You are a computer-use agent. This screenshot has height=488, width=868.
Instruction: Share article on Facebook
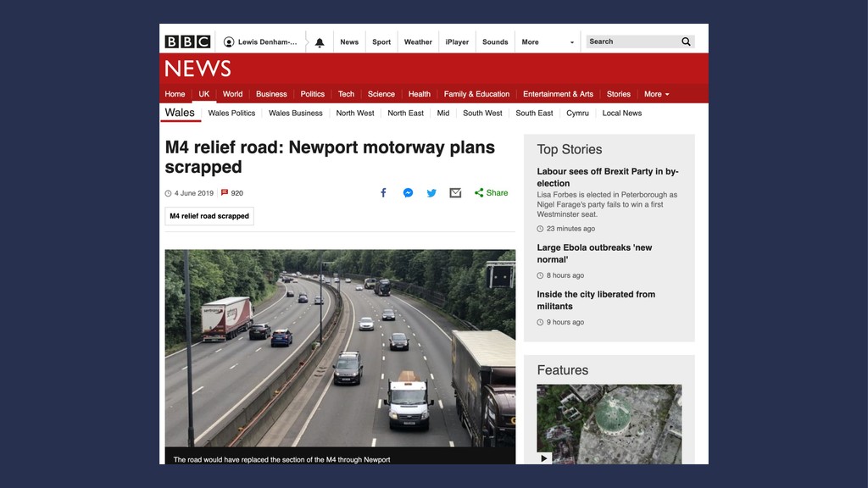pyautogui.click(x=383, y=192)
